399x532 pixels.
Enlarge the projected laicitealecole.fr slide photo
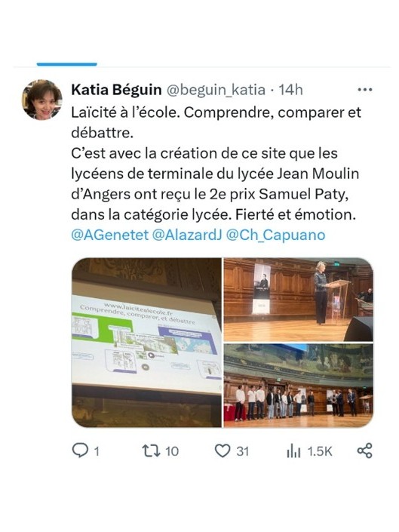pyautogui.click(x=146, y=343)
